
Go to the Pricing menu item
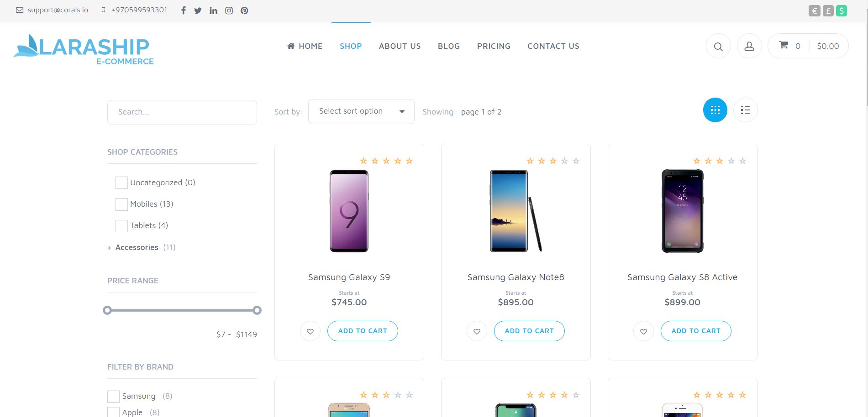[x=494, y=46]
